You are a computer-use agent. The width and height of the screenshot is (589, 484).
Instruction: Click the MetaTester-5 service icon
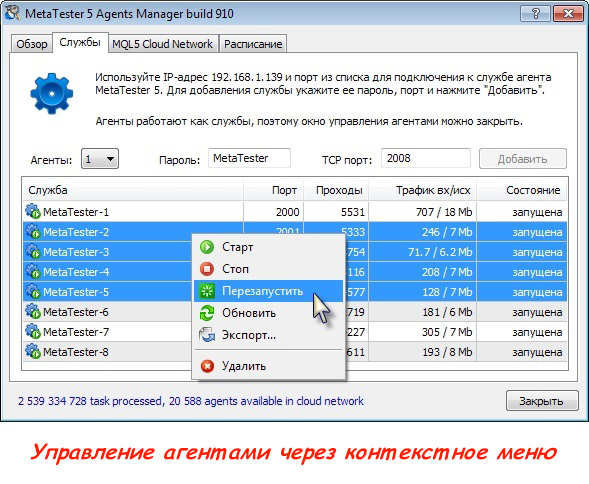[x=33, y=291]
